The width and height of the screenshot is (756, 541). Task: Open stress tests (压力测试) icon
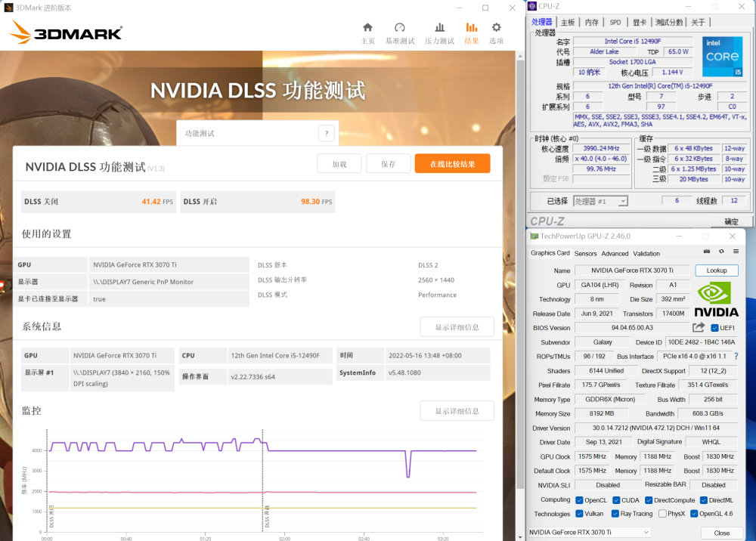pyautogui.click(x=439, y=27)
